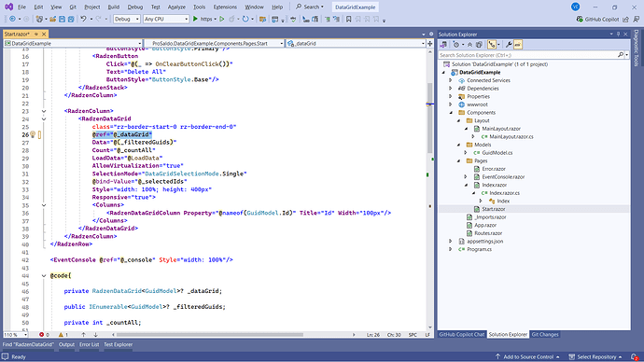Click the bookmark icon in the toolbar

pos(349,19)
